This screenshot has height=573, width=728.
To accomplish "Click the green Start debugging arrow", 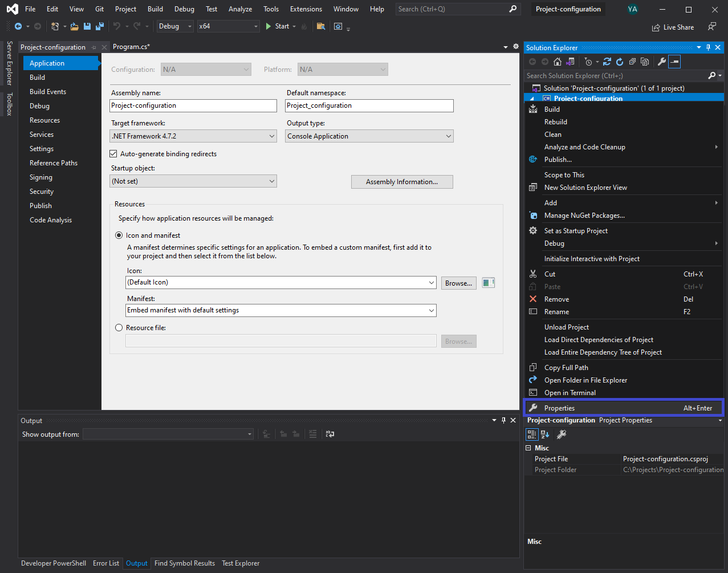I will (x=268, y=26).
